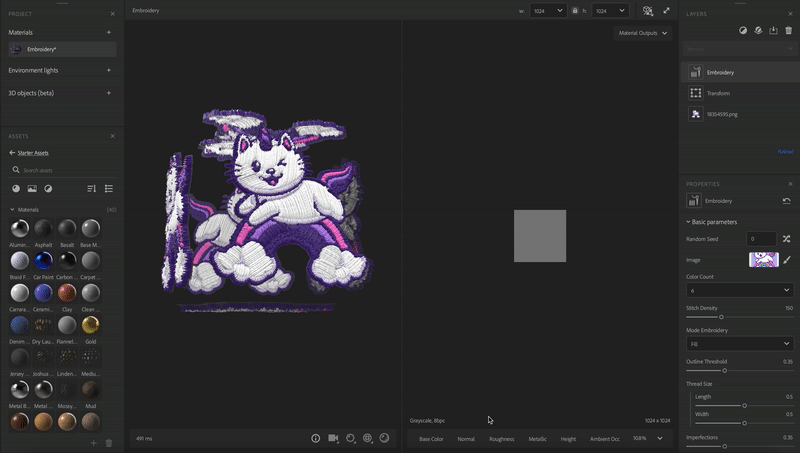
Task: Switch to the Normal channel tab
Action: (x=466, y=439)
